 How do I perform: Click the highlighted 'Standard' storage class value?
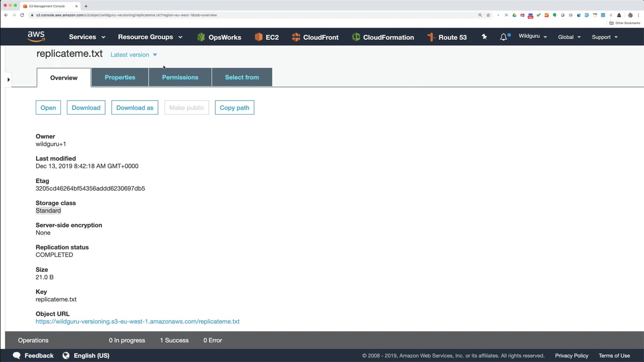point(48,211)
